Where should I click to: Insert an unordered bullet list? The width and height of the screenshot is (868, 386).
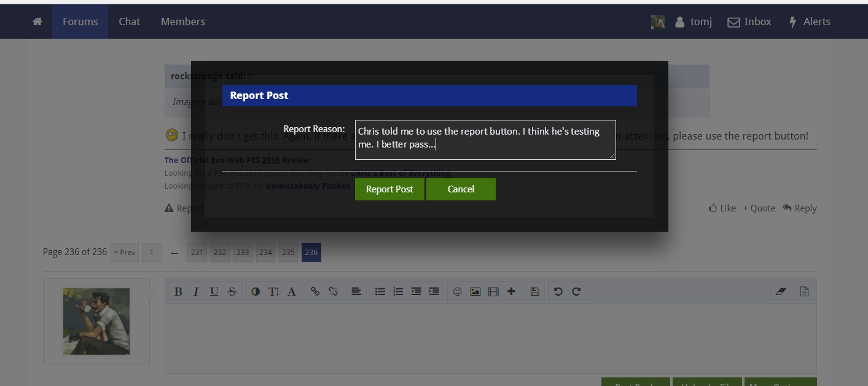[380, 292]
